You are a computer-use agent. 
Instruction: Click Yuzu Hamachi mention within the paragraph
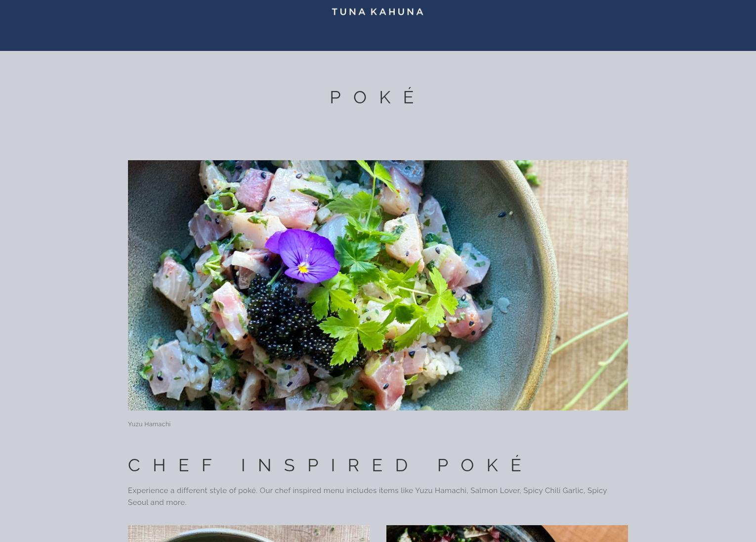click(x=441, y=491)
